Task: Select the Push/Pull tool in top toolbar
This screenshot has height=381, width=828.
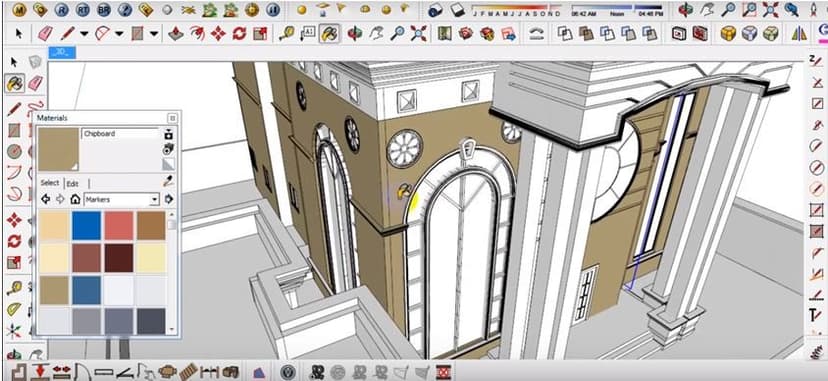Action: pyautogui.click(x=176, y=34)
